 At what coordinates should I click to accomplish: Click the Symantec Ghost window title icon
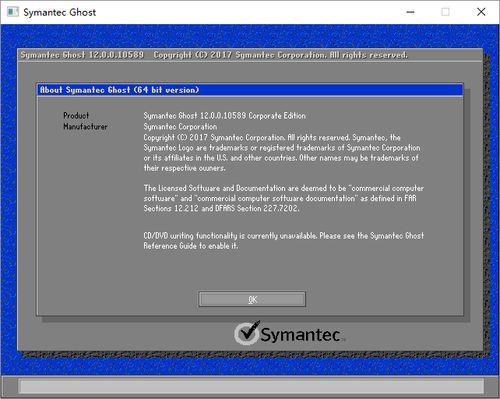click(x=13, y=12)
